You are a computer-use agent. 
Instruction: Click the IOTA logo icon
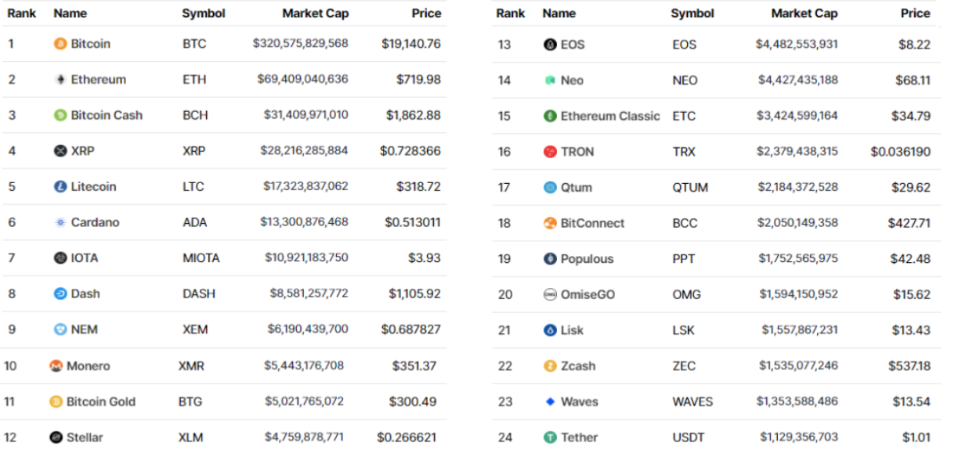coord(60,258)
